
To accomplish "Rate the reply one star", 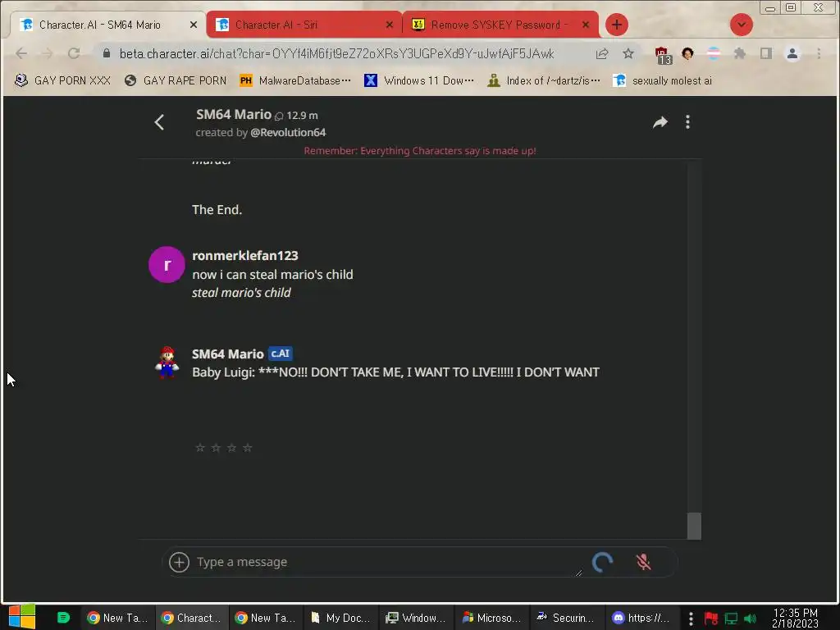I will (x=200, y=447).
